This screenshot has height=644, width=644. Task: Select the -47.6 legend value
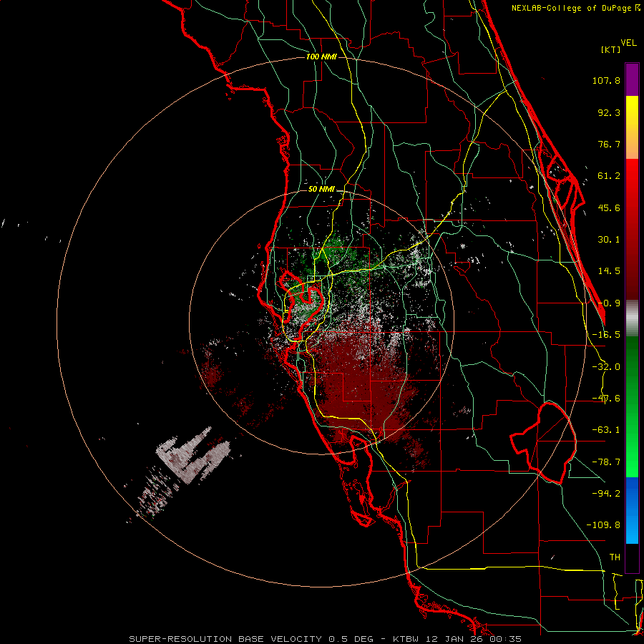click(606, 399)
